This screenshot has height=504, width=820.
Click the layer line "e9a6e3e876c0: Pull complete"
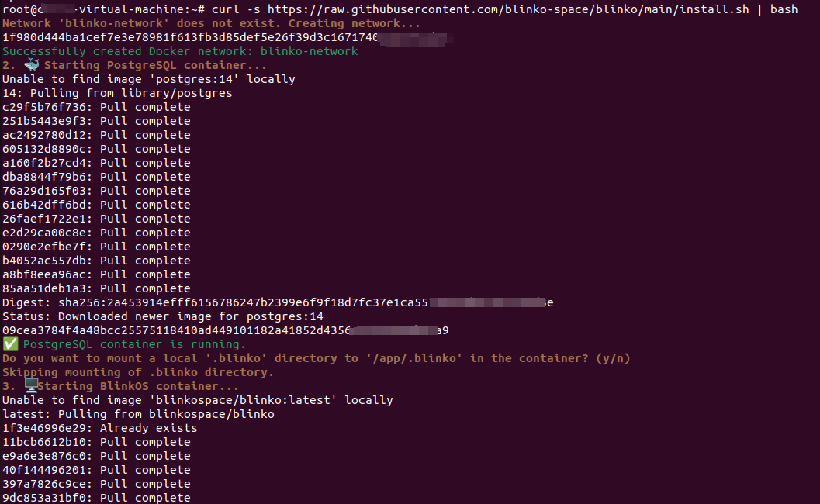[x=96, y=456]
